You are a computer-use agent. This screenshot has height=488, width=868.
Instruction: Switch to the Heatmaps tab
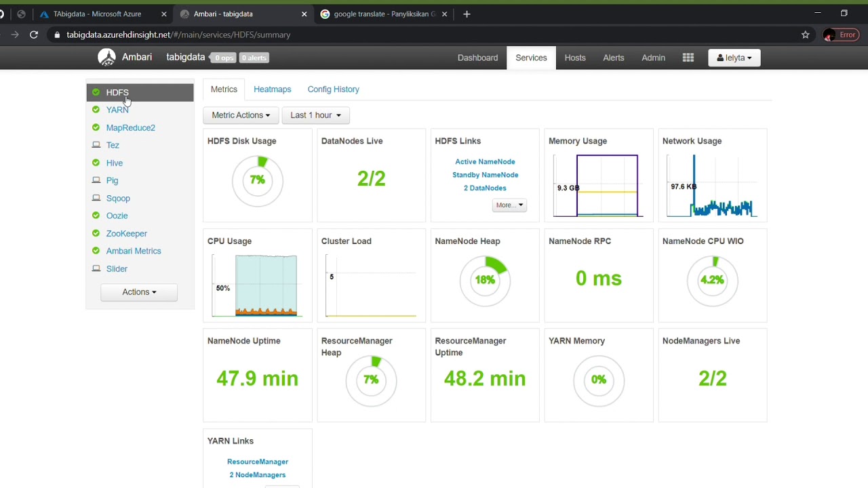point(272,89)
